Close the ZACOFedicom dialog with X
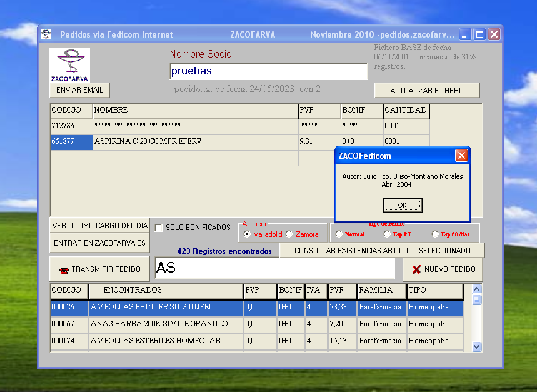The height and width of the screenshot is (392, 537). click(461, 155)
